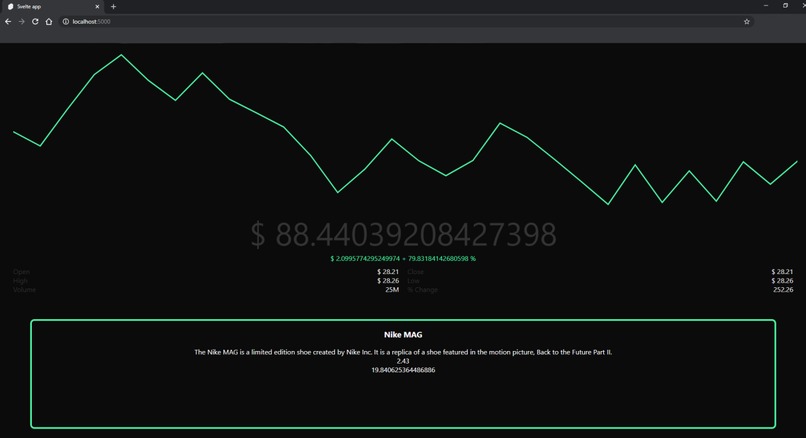The width and height of the screenshot is (806, 438).
Task: Click the Nike MAG heading
Action: click(403, 335)
